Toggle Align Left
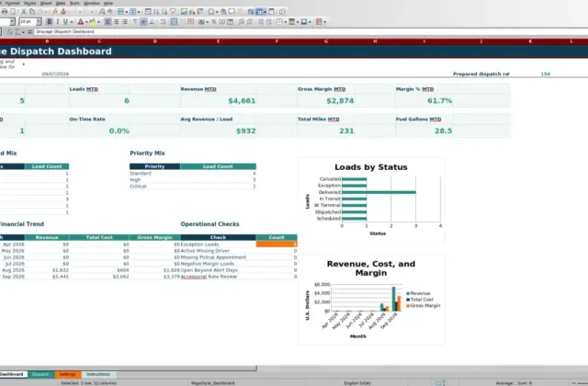Screen dimensions: 588x386 108,22
